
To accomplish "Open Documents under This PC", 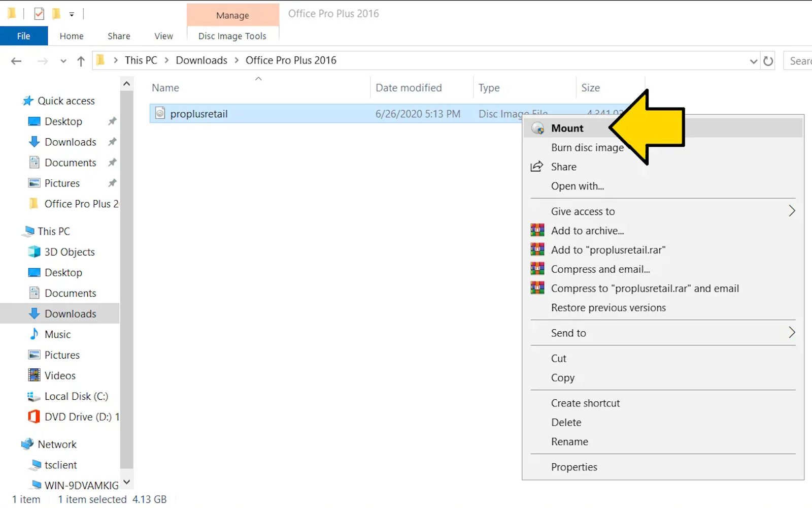I will (x=71, y=293).
